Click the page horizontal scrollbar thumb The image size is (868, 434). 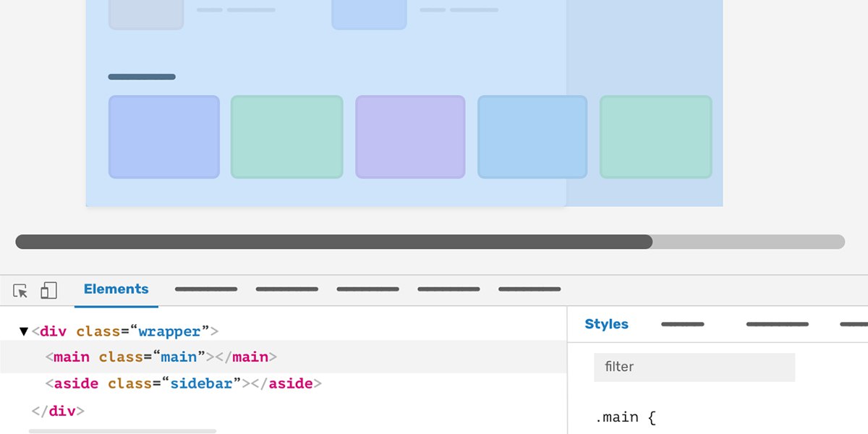334,242
